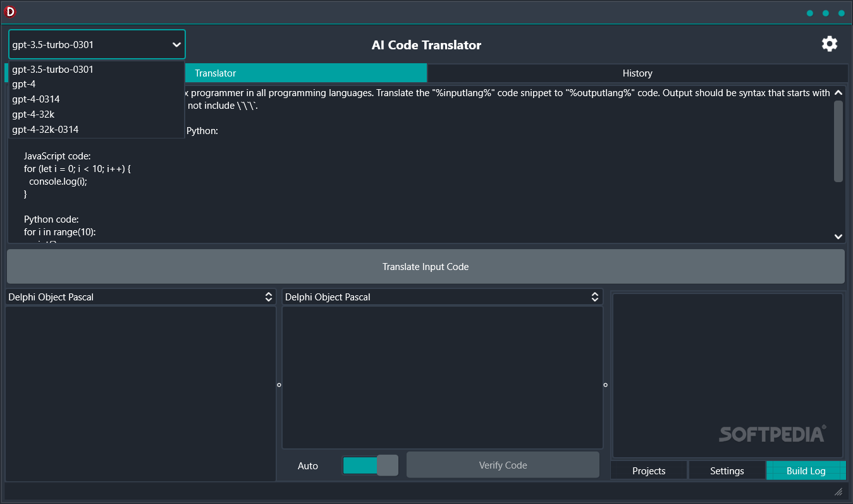
Task: Select gpt-4 from the model list
Action: (x=97, y=84)
